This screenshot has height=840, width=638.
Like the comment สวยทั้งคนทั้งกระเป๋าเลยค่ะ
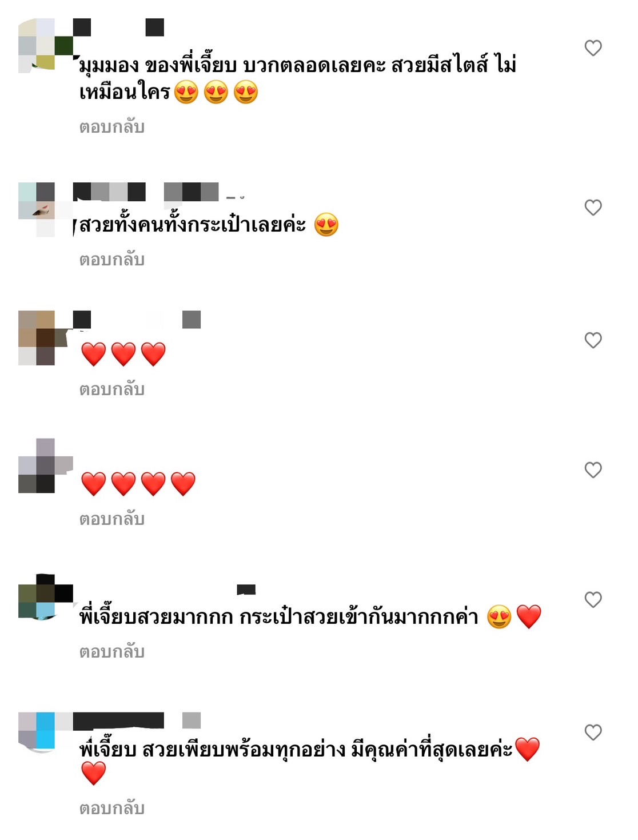click(x=593, y=208)
